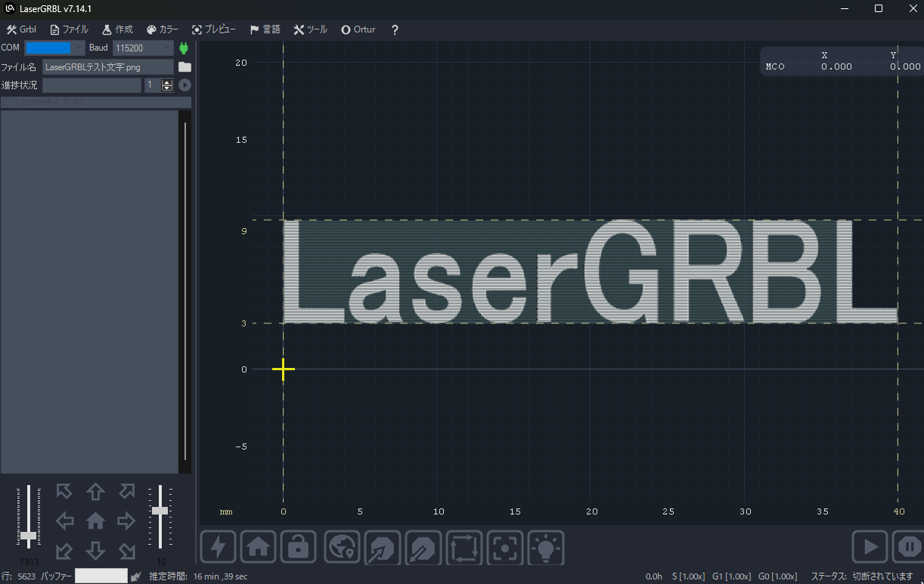Click the green connect plug icon
This screenshot has height=584, width=924.
(184, 48)
